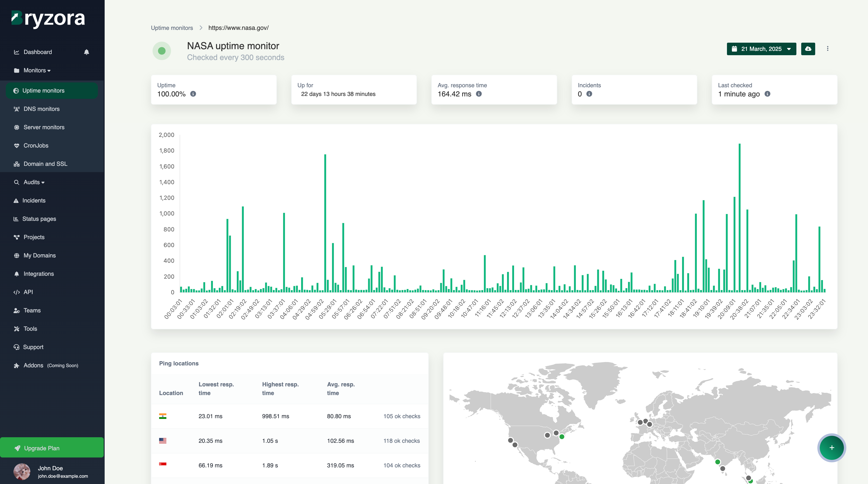868x484 pixels.
Task: Click the Up for 22 days card
Action: pyautogui.click(x=354, y=90)
